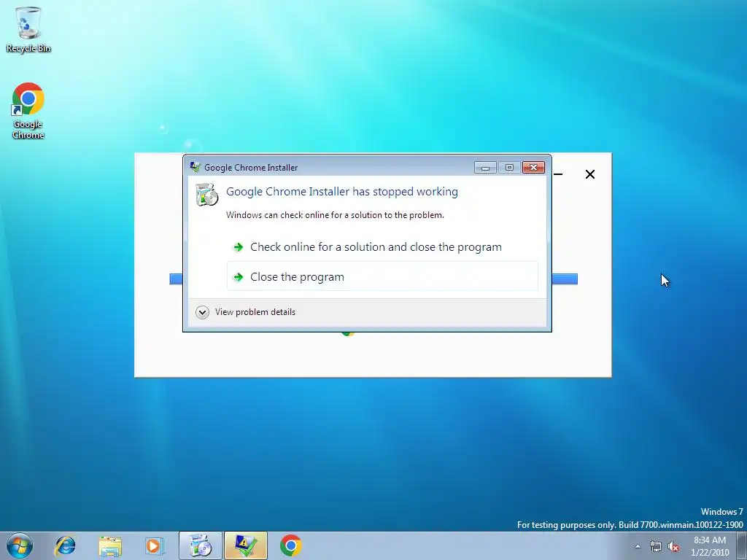Screen dimensions: 747x560
Task: Open the Recycle Bin desktop icon
Action: [x=28, y=29]
